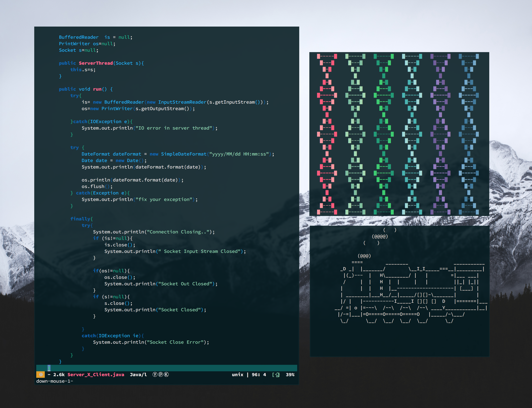Screen dimensions: 532x408
Task: Click the unix line-ending indicator
Action: (x=237, y=375)
